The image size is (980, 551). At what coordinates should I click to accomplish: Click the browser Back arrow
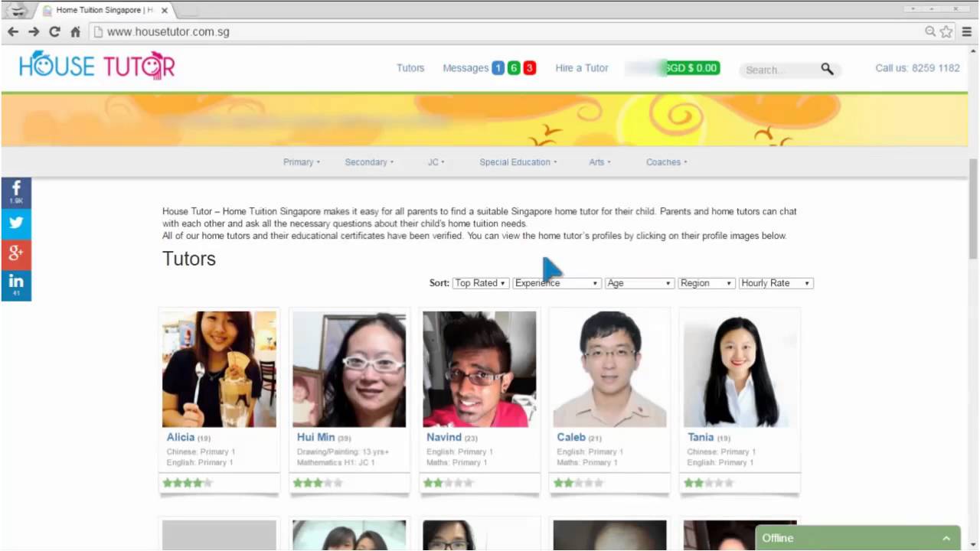(x=13, y=31)
